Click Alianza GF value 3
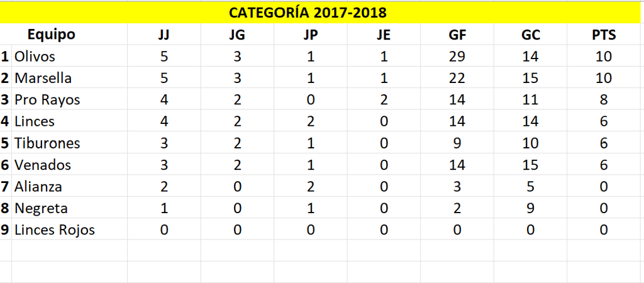 [457, 186]
